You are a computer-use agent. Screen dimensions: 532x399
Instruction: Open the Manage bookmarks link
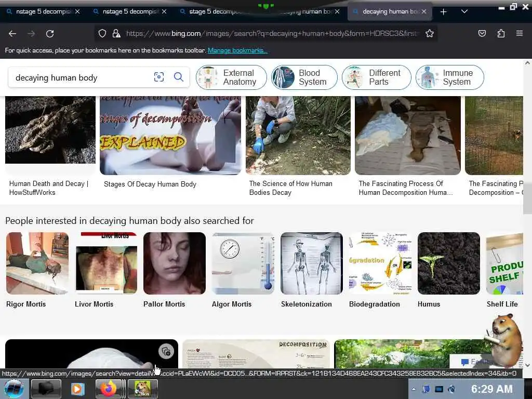click(237, 50)
